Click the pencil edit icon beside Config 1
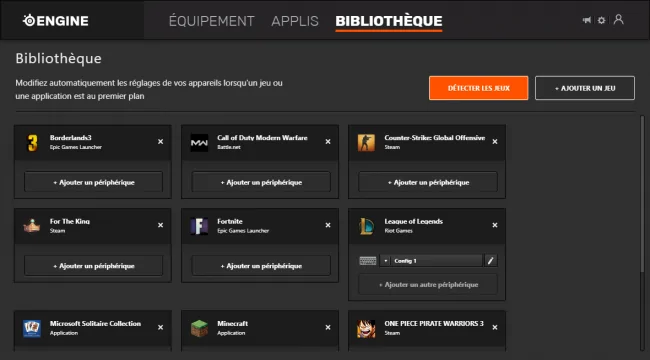This screenshot has width=650, height=360. click(490, 260)
